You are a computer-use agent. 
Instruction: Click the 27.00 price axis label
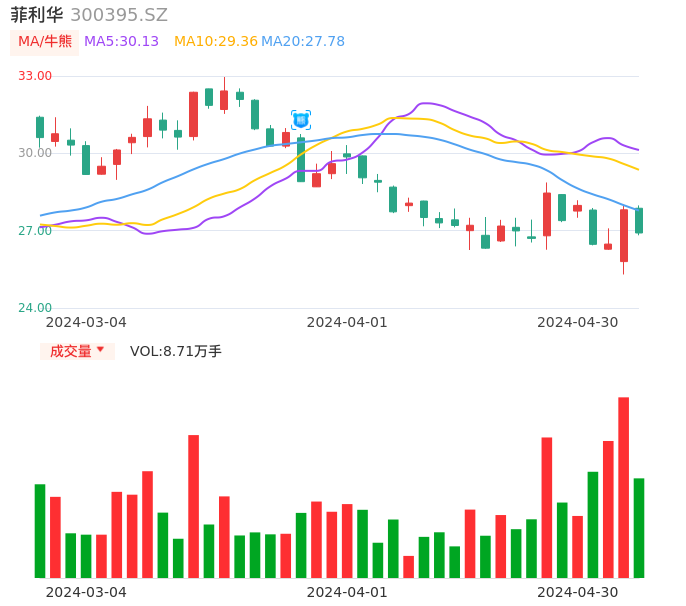(x=35, y=231)
